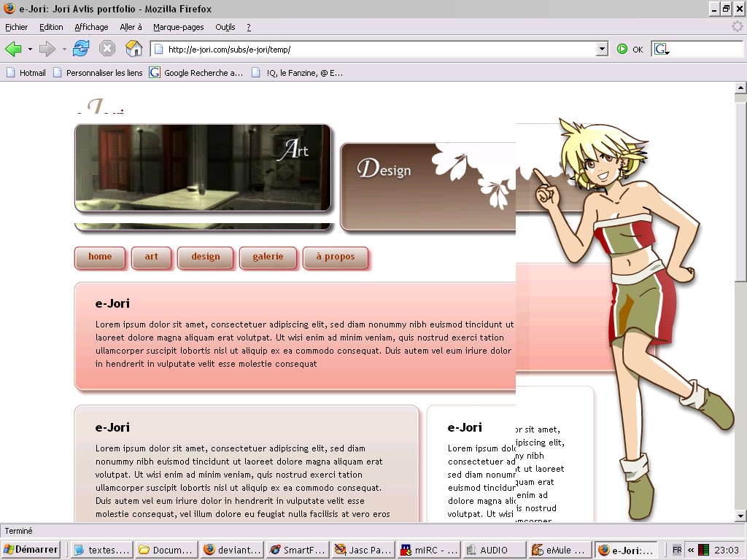Screen dimensions: 747x560
Task: Click the grey forward arrow button
Action: click(x=47, y=49)
